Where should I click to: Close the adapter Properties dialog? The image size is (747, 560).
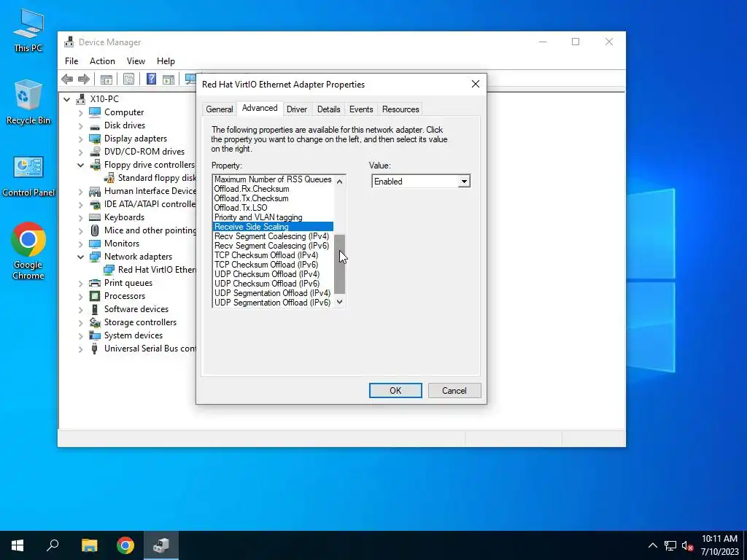coord(476,84)
